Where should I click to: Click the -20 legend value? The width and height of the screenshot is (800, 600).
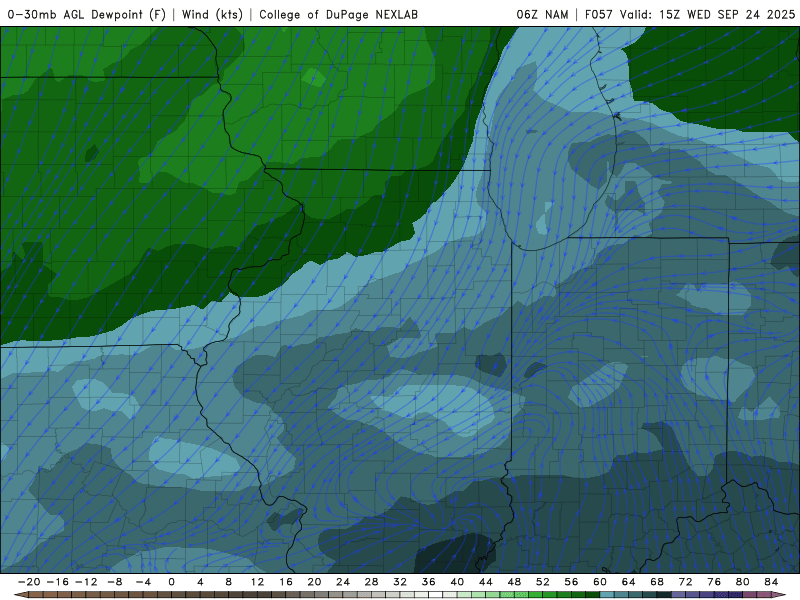tap(29, 582)
